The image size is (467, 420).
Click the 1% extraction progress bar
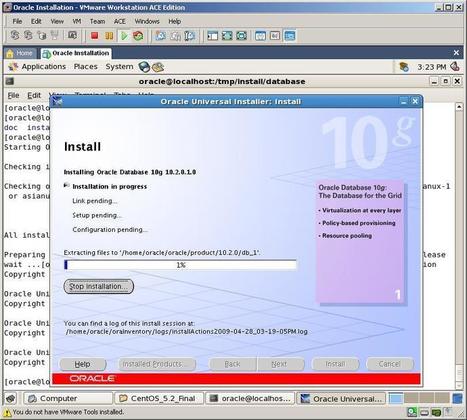click(180, 265)
